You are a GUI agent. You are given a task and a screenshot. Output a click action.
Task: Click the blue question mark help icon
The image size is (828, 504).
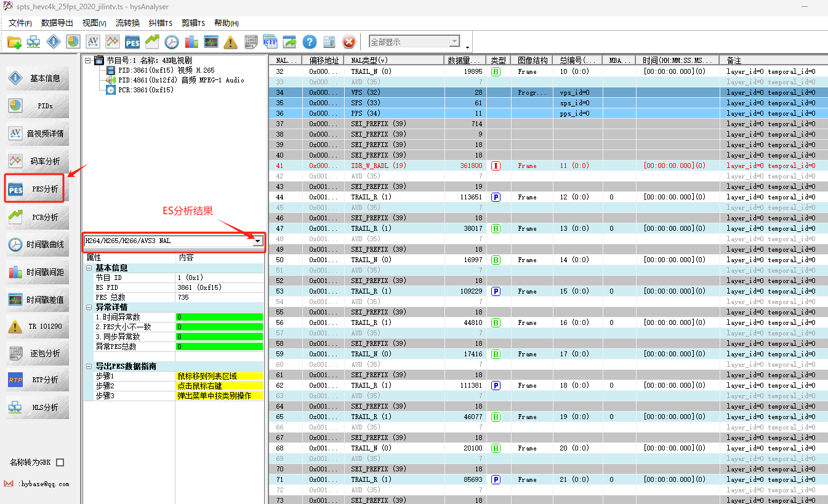310,42
